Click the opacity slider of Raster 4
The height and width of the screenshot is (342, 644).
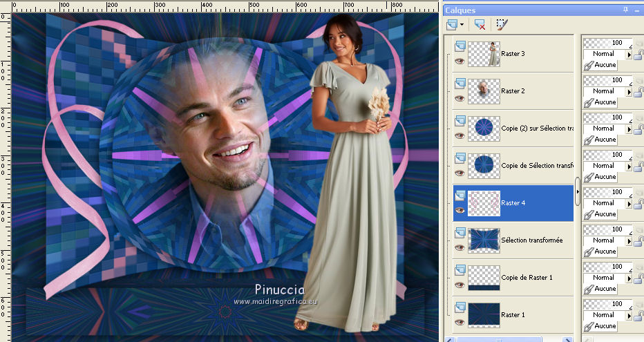(x=607, y=193)
